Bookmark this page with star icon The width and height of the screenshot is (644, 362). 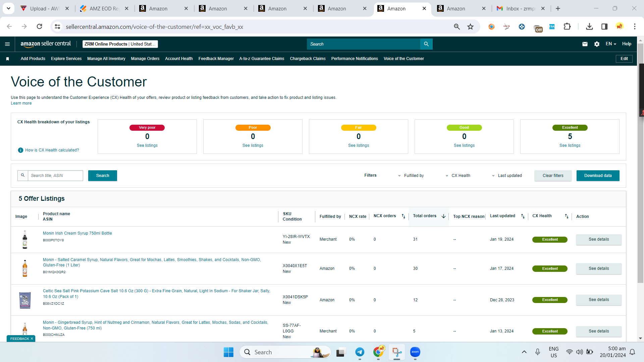tap(471, 26)
